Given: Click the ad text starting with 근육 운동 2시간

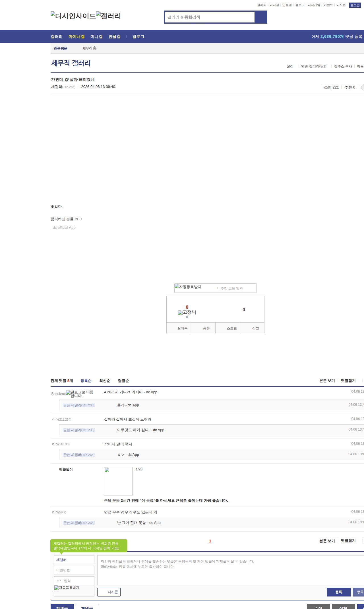Looking at the screenshot, I should (166, 501).
